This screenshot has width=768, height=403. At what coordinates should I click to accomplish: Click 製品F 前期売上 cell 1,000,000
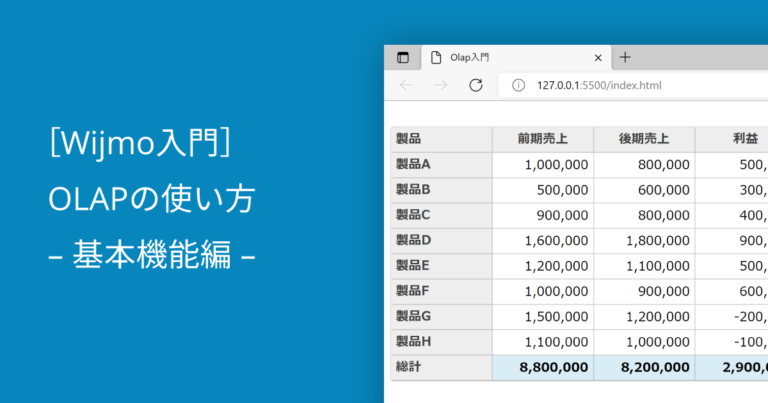[x=543, y=291]
